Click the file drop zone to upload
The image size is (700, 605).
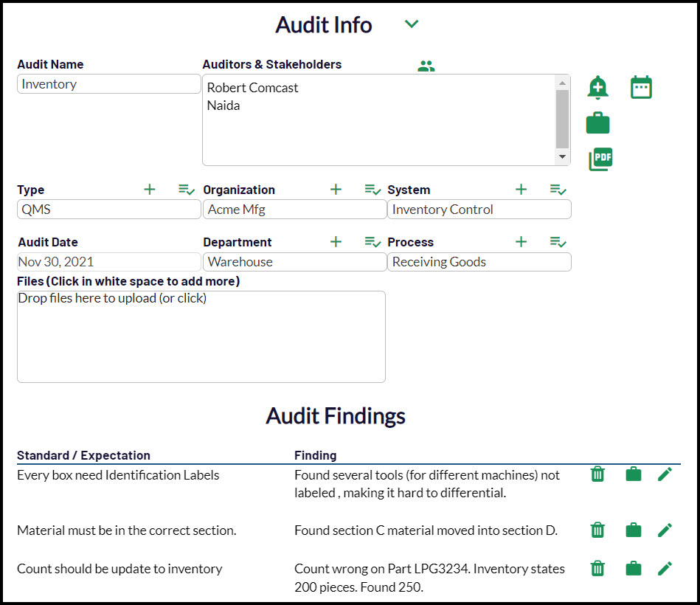pyautogui.click(x=201, y=336)
